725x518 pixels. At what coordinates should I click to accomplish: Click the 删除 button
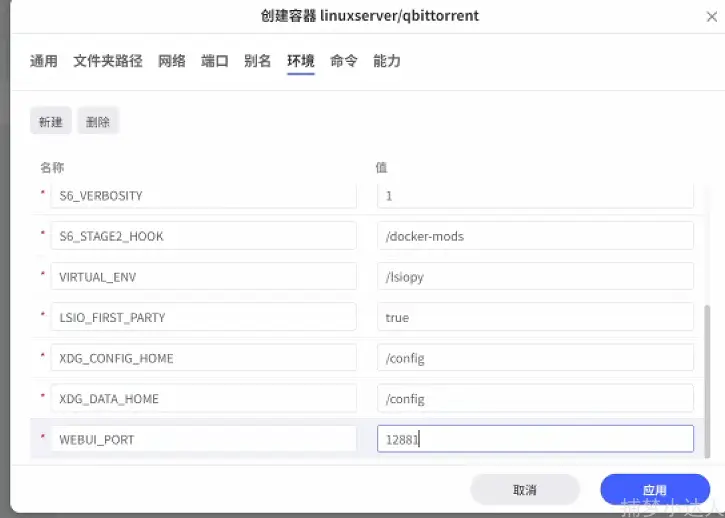pyautogui.click(x=98, y=122)
